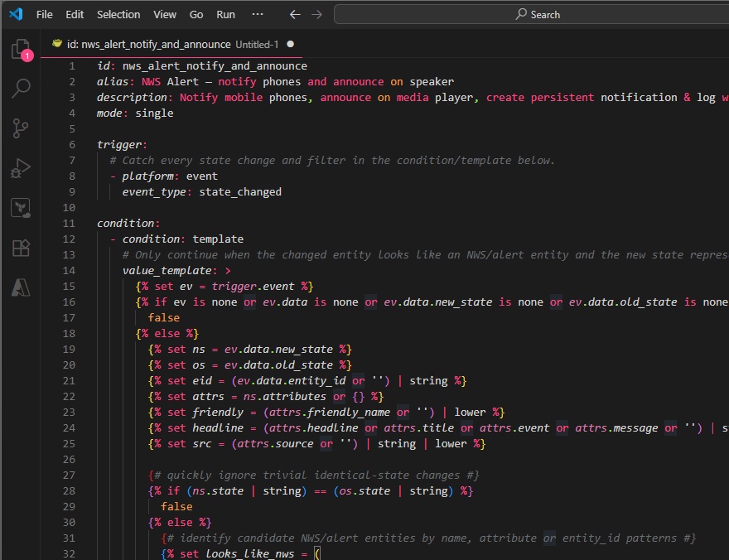The image size is (729, 560).
Task: Click 'value_template:' on line 14
Action: tap(170, 270)
